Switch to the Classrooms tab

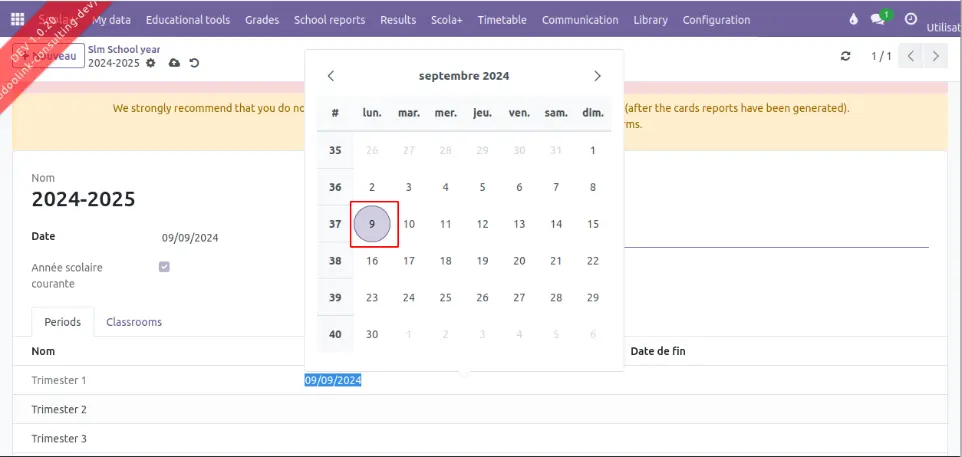pos(134,322)
